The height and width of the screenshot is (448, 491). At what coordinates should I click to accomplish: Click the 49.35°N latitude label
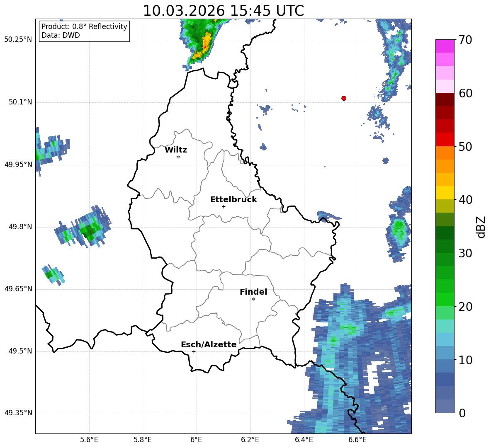click(x=18, y=413)
